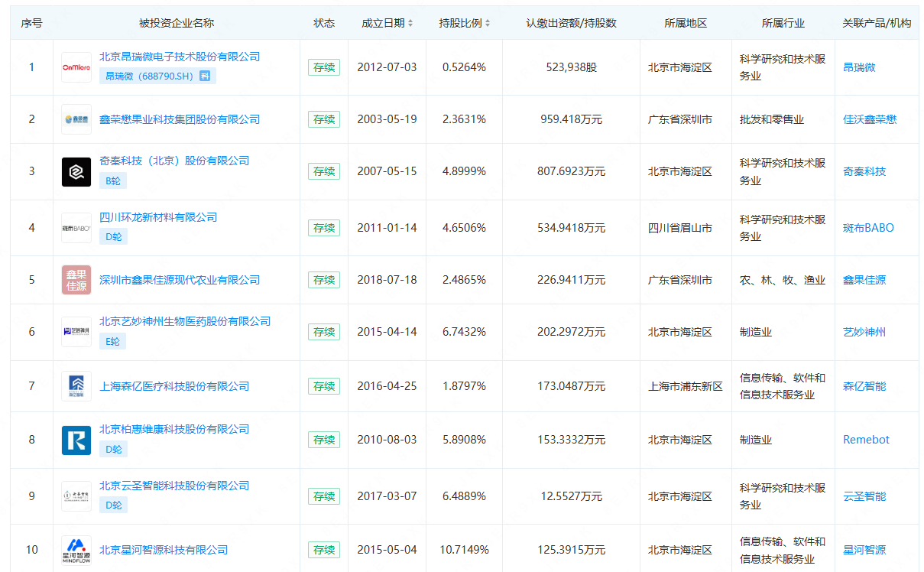Select the 四川省眉山市 region cell
The width and height of the screenshot is (924, 572).
680,228
